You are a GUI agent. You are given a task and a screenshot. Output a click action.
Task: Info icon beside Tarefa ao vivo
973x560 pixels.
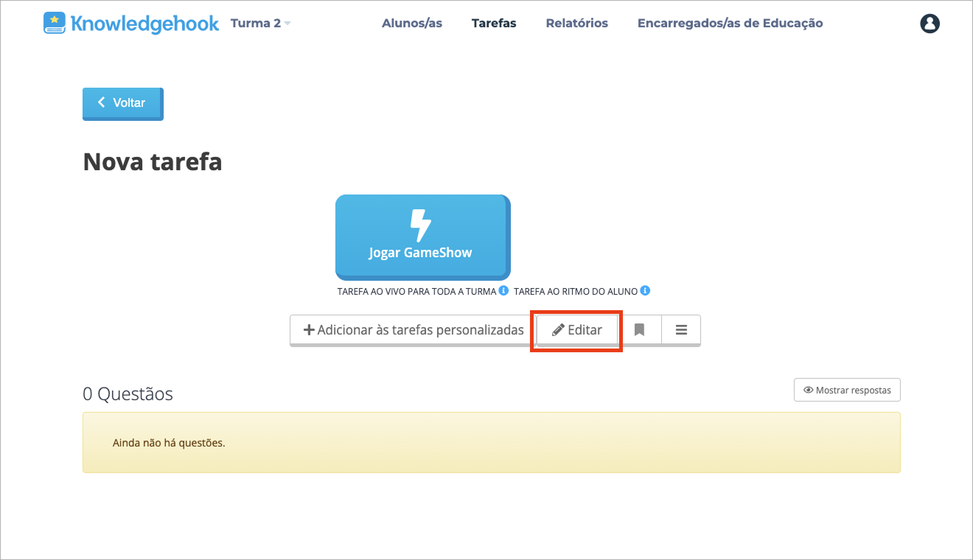coord(503,290)
